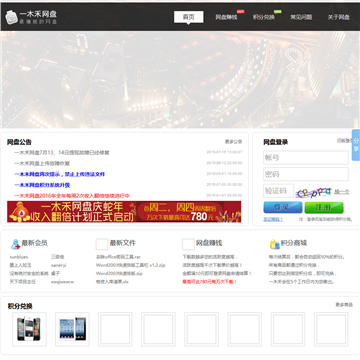This screenshot has width=360, height=360.
Task: Focus the 验证码 input field
Action: 279,191
